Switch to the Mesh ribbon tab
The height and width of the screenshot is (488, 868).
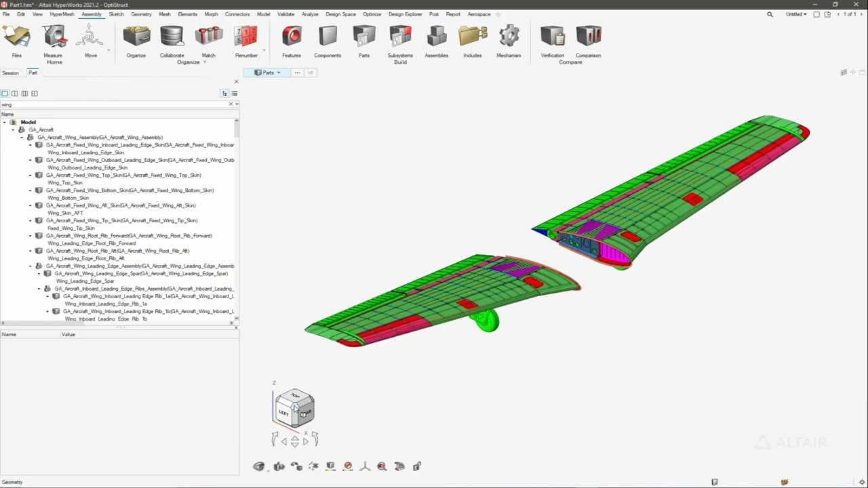click(165, 14)
